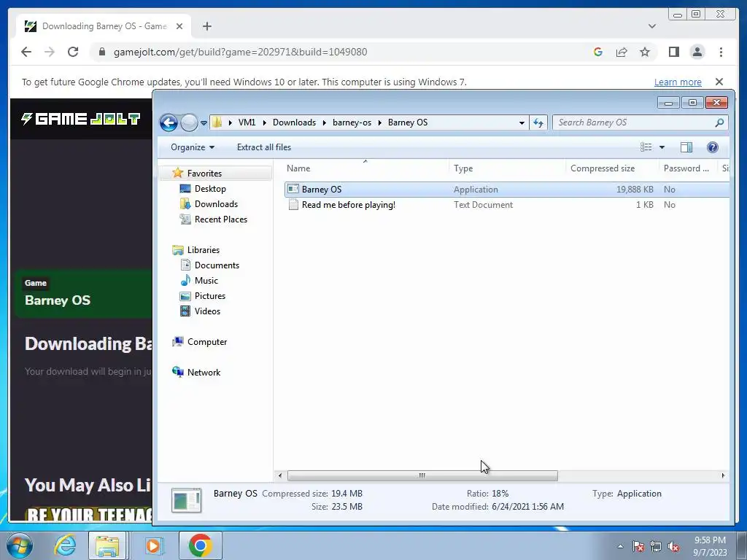Click the Learn more link in Chrome

coord(678,82)
